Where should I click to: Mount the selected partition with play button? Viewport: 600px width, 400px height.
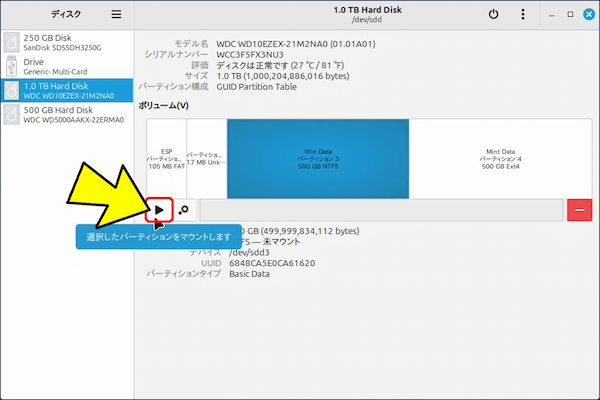pyautogui.click(x=159, y=210)
